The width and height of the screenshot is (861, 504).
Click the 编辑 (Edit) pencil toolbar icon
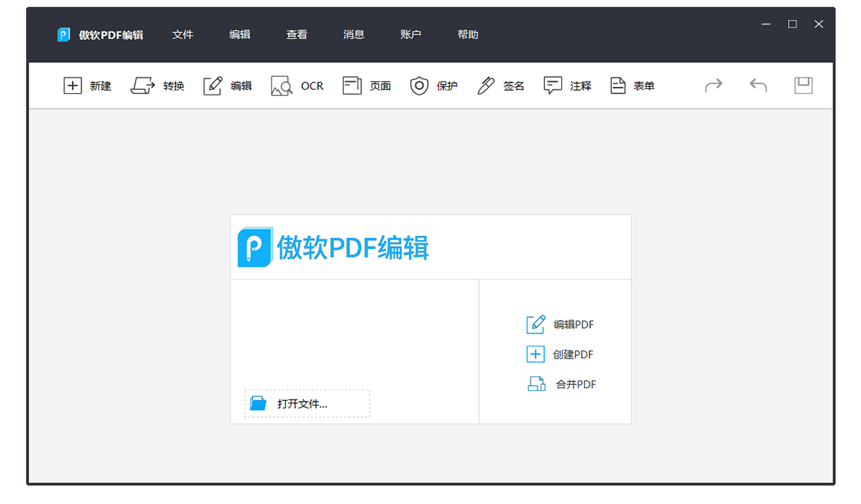click(213, 85)
